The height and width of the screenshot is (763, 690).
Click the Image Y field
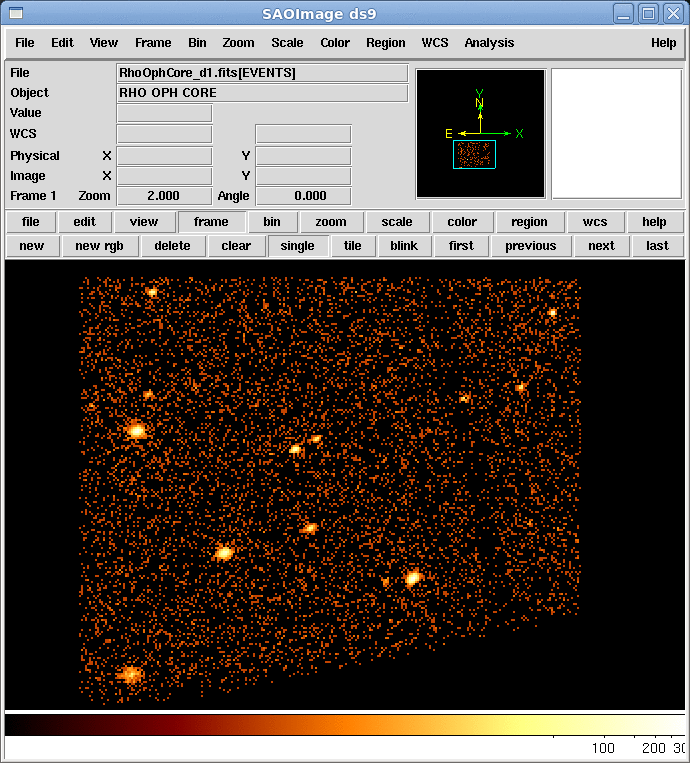tap(304, 176)
